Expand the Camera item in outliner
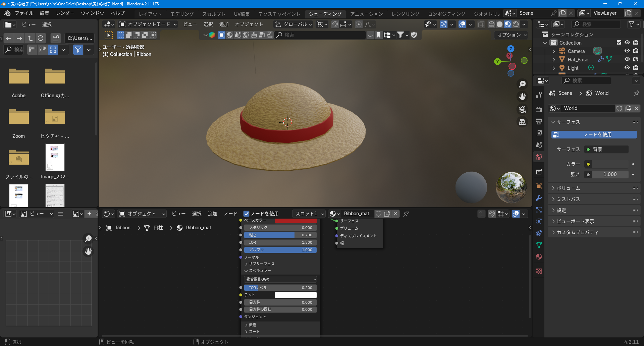The height and width of the screenshot is (346, 644). tap(554, 51)
